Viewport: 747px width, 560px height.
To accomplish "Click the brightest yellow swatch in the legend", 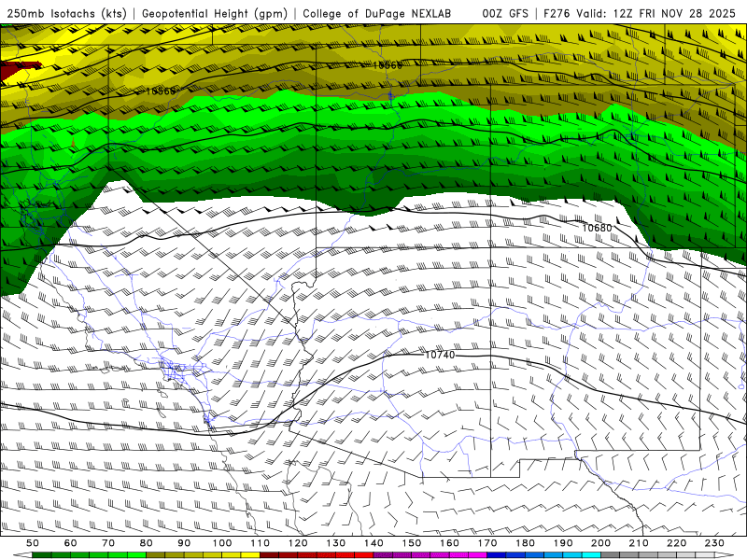I will tap(250, 555).
